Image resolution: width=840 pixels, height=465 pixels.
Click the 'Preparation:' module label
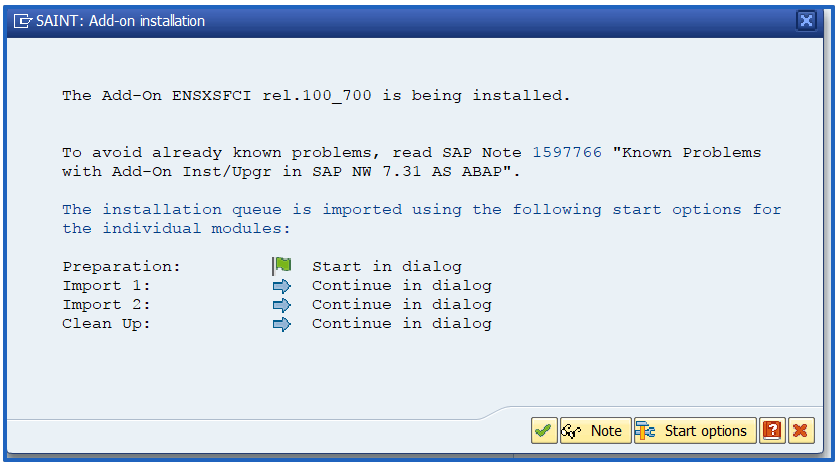(x=122, y=266)
